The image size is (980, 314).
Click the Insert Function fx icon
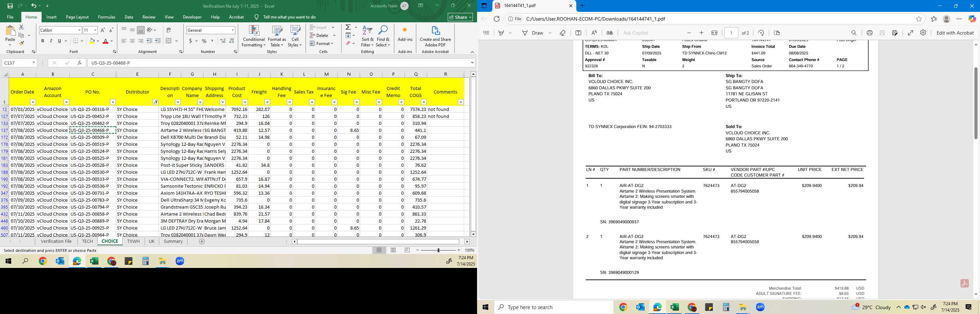click(x=80, y=63)
